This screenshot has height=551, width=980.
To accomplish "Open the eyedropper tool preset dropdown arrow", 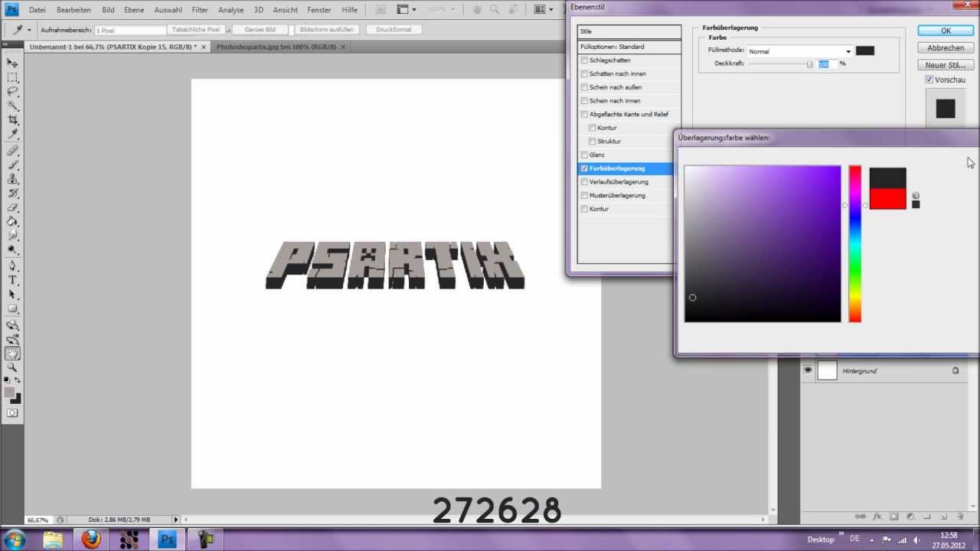I will 29,30.
